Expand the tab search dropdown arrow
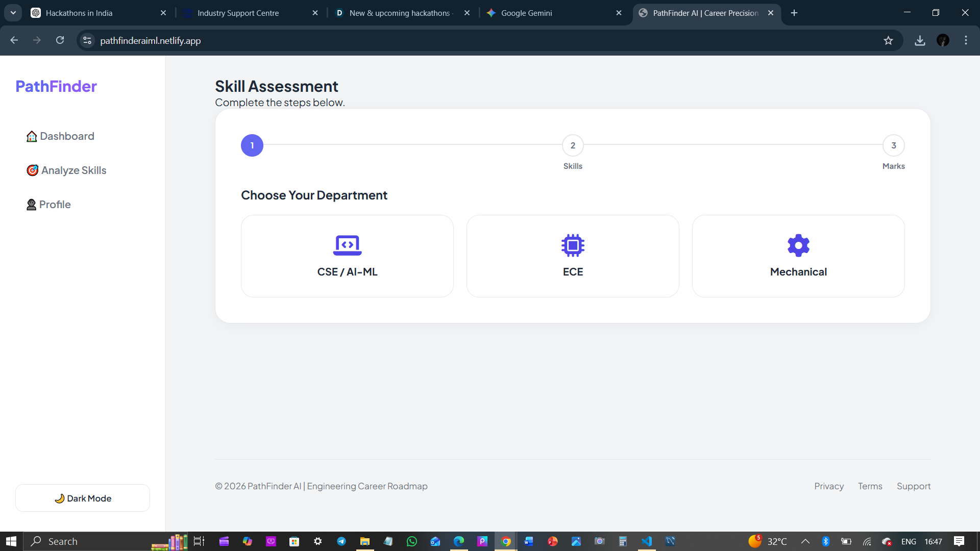980x551 pixels. 13,13
